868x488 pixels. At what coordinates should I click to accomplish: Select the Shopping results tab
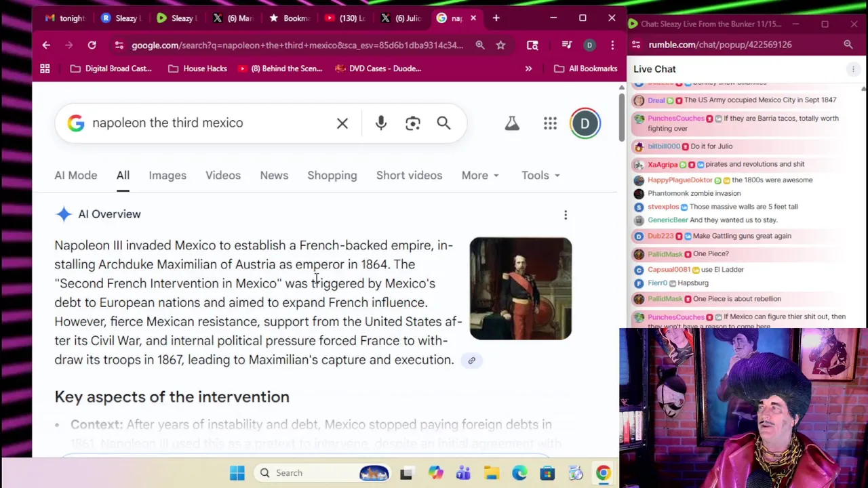click(x=332, y=176)
